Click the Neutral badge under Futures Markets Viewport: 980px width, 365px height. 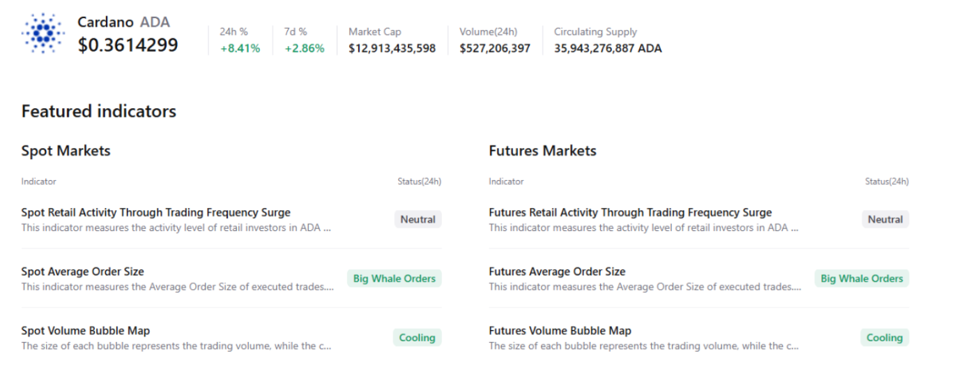pyautogui.click(x=885, y=219)
